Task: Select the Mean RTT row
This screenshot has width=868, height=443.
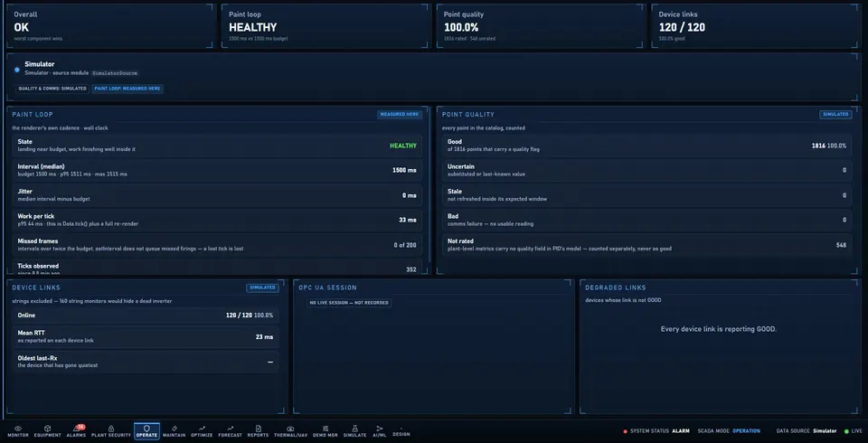Action: point(146,336)
